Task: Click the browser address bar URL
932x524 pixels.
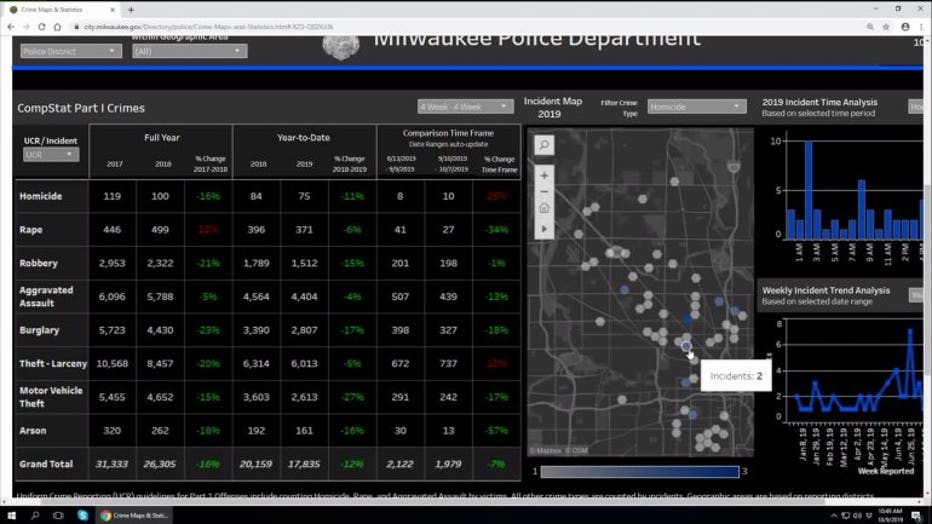Action: tap(208, 27)
